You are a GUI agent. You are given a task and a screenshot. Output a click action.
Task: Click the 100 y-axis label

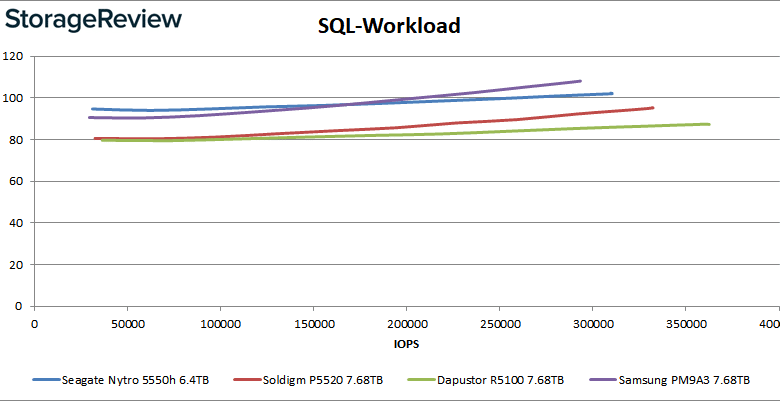[x=11, y=98]
